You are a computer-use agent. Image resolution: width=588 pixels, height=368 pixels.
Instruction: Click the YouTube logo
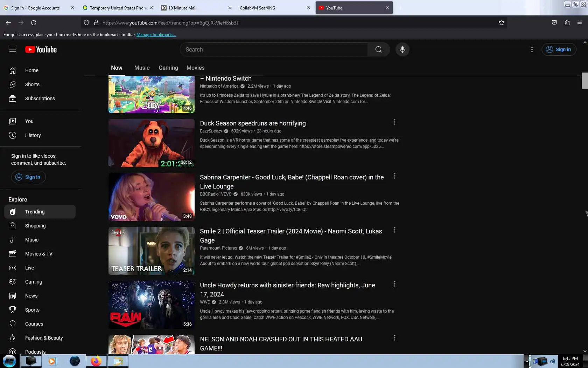[41, 49]
